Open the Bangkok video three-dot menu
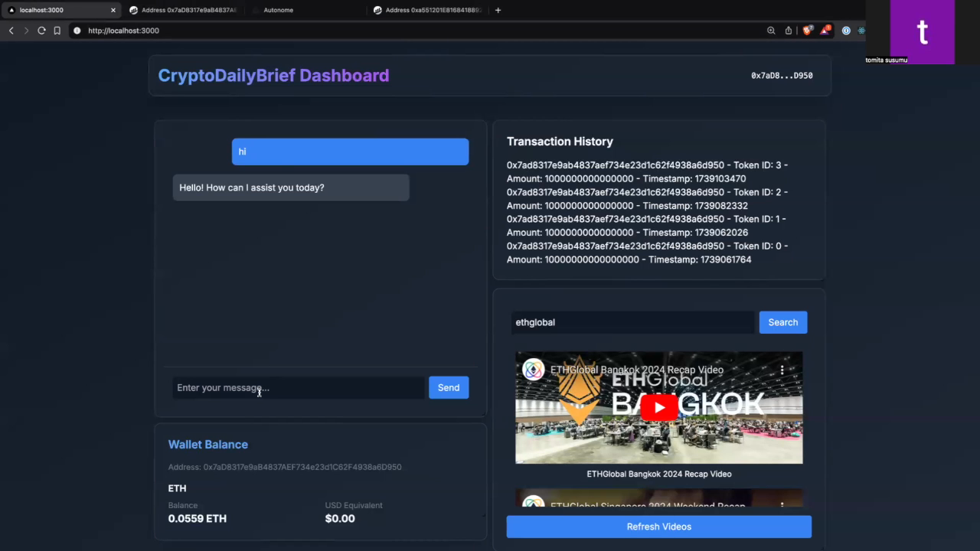The image size is (980, 551). point(782,370)
